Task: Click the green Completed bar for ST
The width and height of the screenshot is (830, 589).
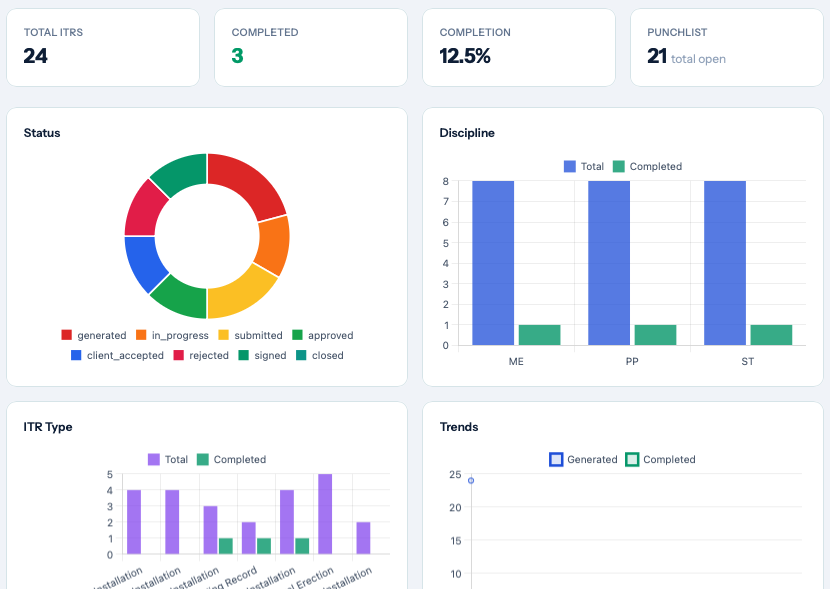Action: click(771, 335)
